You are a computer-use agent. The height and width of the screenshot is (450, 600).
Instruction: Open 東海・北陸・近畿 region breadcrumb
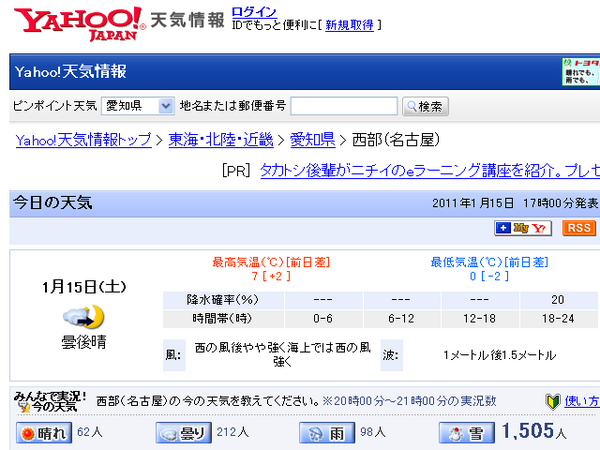coord(220,139)
